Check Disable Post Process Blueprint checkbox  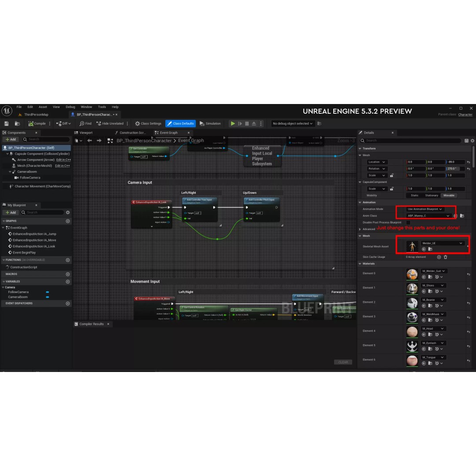pyautogui.click(x=408, y=223)
